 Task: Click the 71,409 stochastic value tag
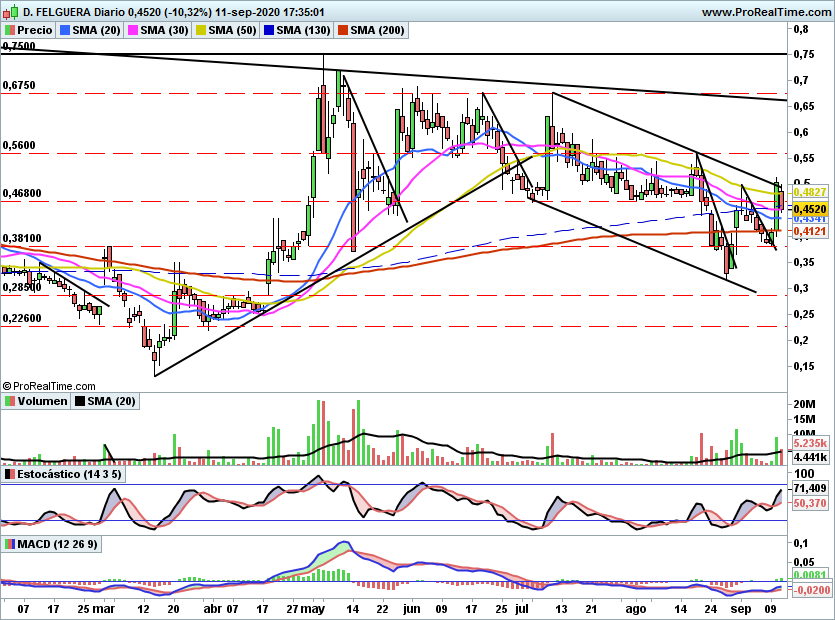pos(808,488)
